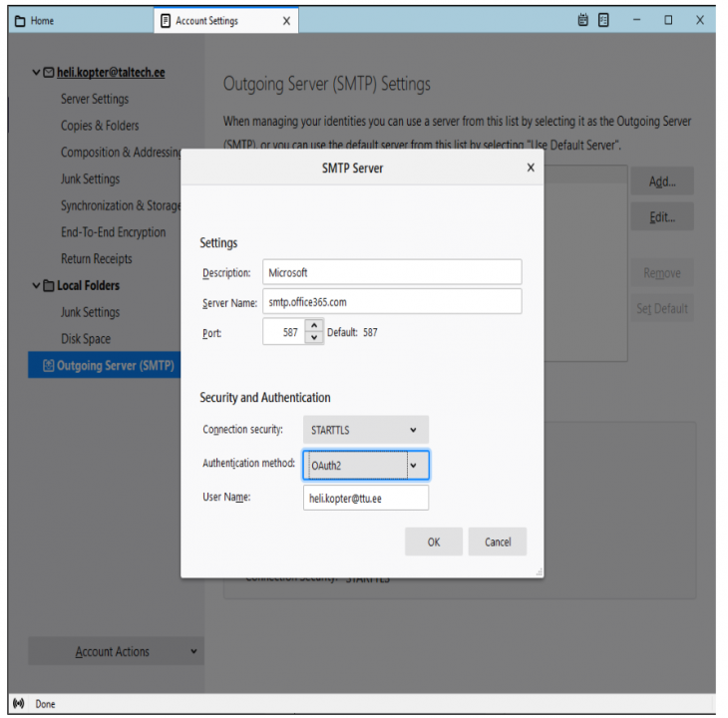Viewport: 728px width, 718px height.
Task: Click the 'Default: 587' label
Action: (x=352, y=332)
